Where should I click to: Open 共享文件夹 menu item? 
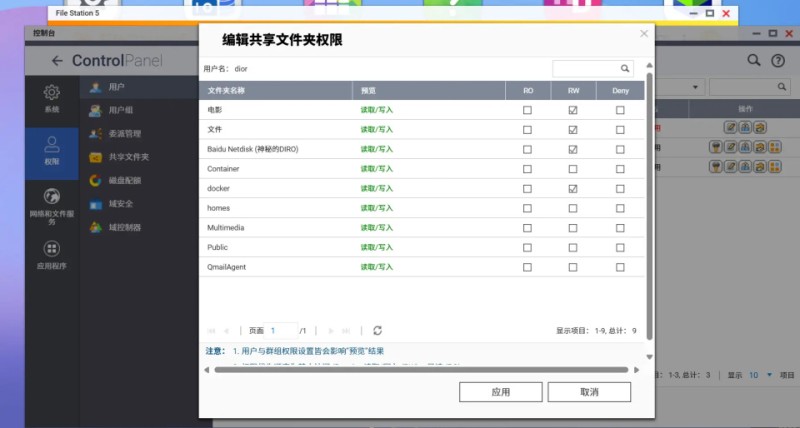[x=128, y=157]
